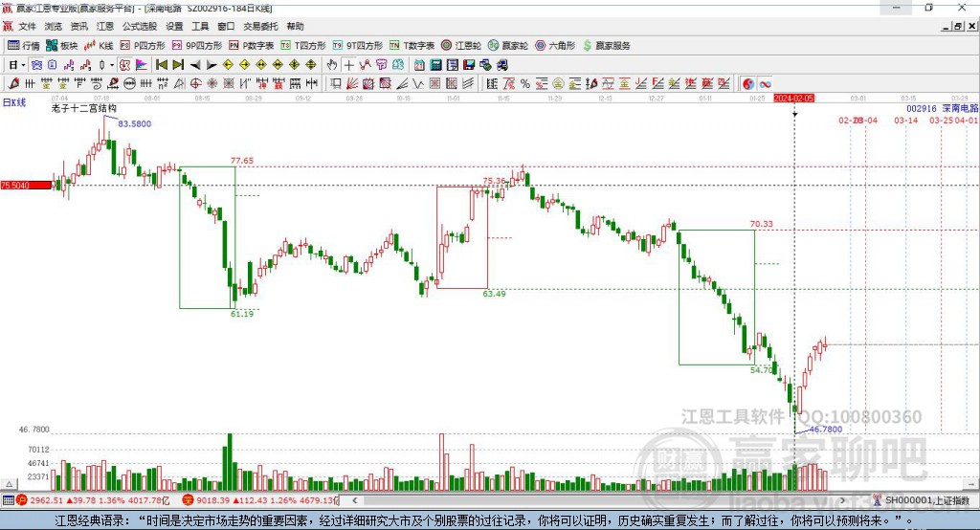Step back with black left triangle
The image size is (980, 530).
click(195, 65)
